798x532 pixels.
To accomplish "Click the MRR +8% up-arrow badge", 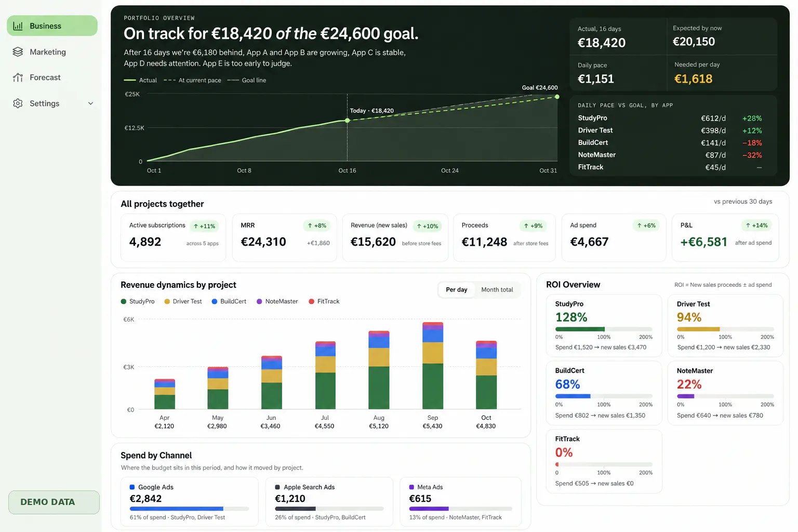I will click(317, 225).
